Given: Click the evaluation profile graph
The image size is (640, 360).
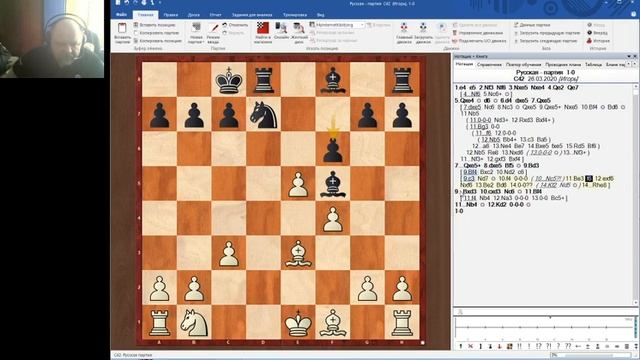Looking at the screenshot, I should coord(544,328).
